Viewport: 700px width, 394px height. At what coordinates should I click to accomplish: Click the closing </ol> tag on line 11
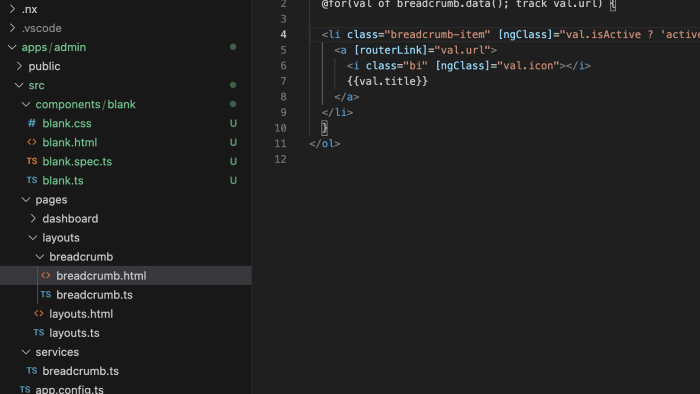[325, 144]
